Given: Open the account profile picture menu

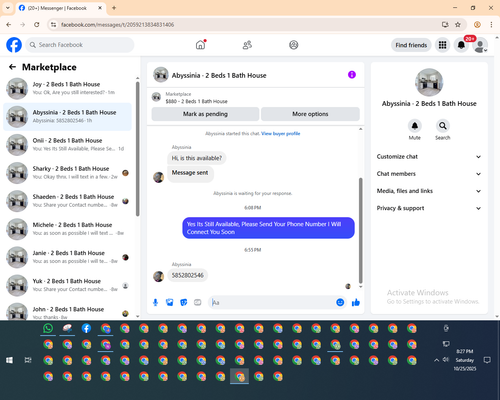Looking at the screenshot, I should click(x=480, y=45).
